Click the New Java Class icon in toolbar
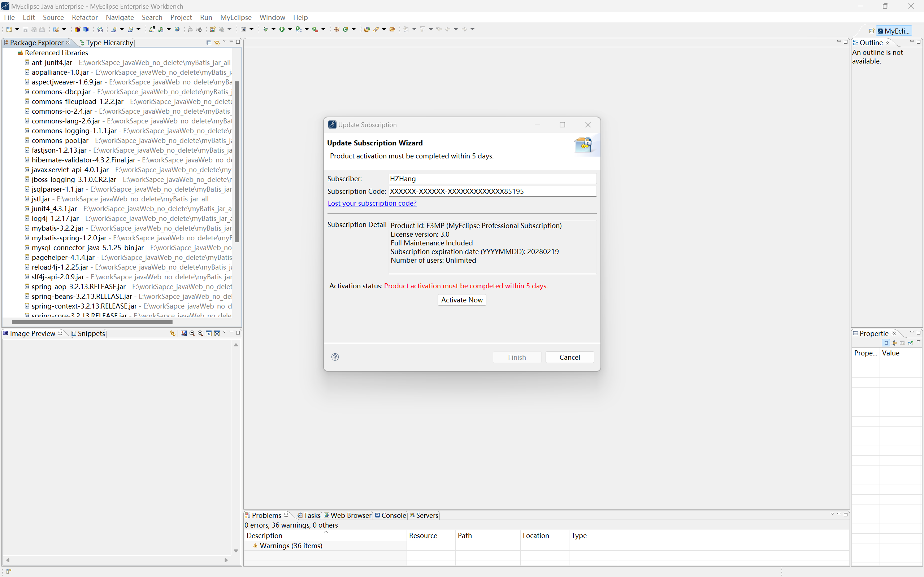The image size is (924, 577). [346, 29]
